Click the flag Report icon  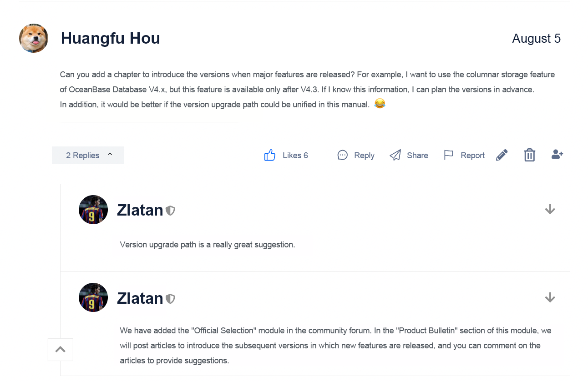point(449,155)
